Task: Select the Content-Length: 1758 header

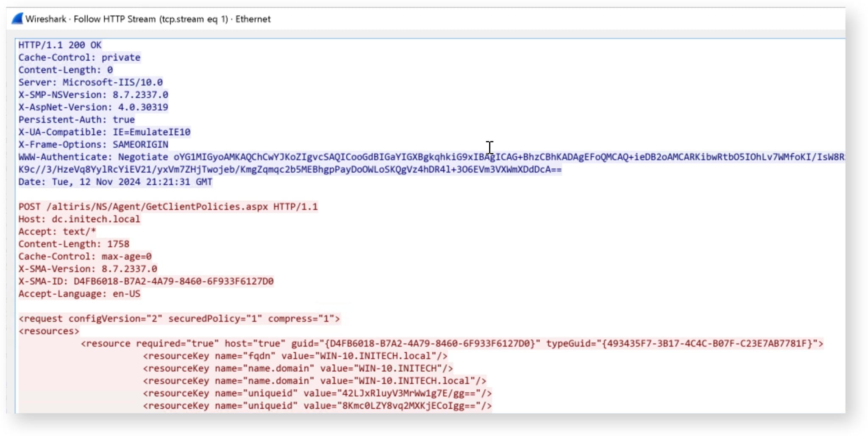Action: pos(74,244)
